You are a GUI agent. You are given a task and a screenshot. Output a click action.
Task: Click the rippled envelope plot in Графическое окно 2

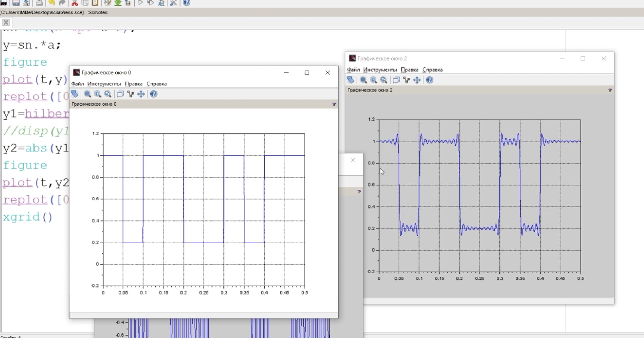pos(480,195)
